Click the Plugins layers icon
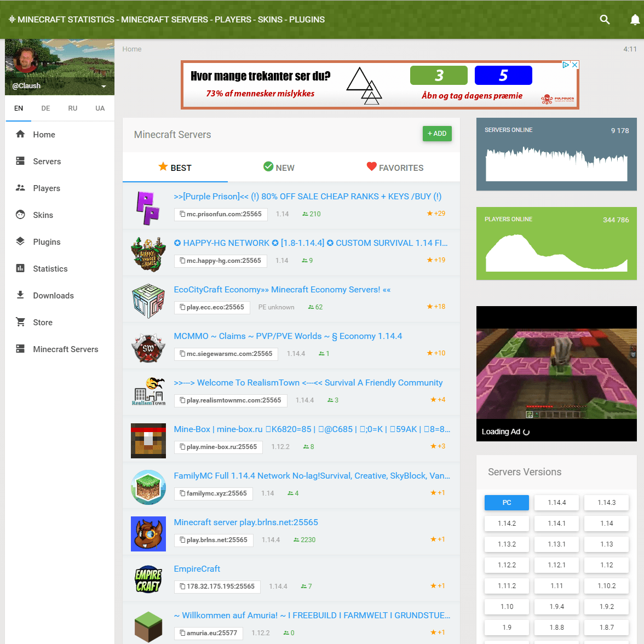This screenshot has height=644, width=644. (x=20, y=241)
